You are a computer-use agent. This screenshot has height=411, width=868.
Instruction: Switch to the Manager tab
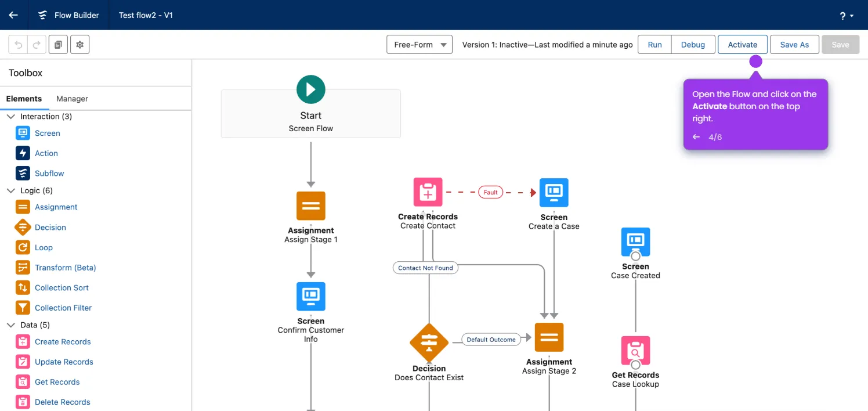click(72, 99)
